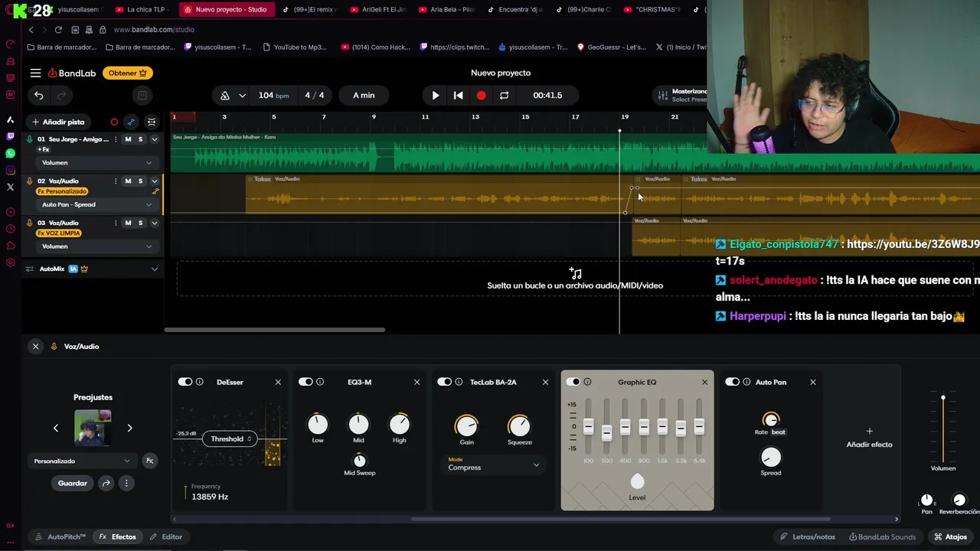Click the share arrow icon next to Guardar

[106, 483]
